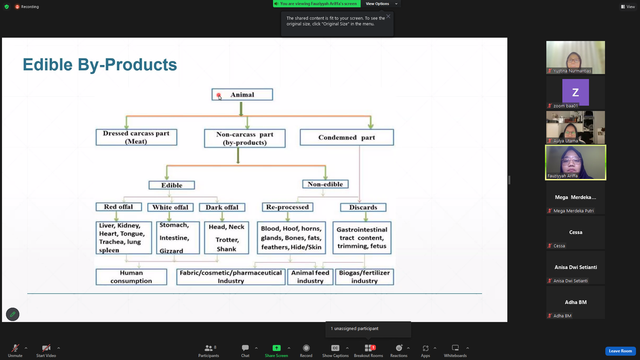This screenshot has width=640, height=360.
Task: Click the blue Leave Room button
Action: [x=620, y=351]
